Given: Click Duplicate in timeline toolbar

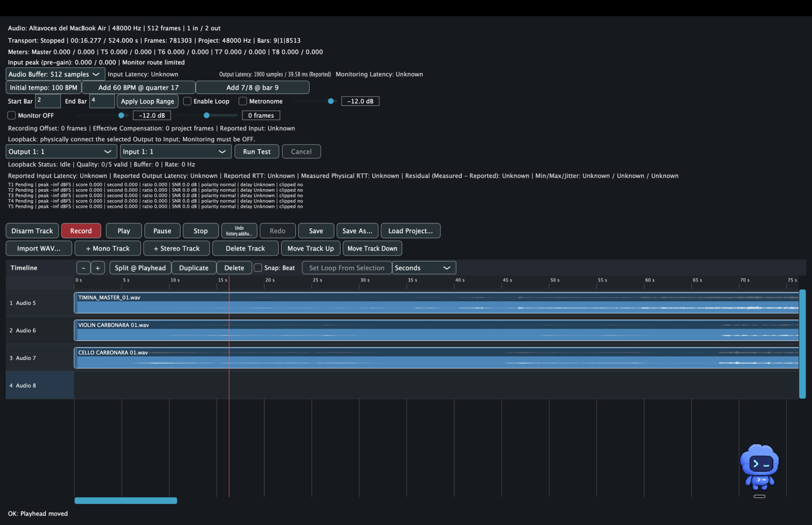Looking at the screenshot, I should click(x=194, y=268).
